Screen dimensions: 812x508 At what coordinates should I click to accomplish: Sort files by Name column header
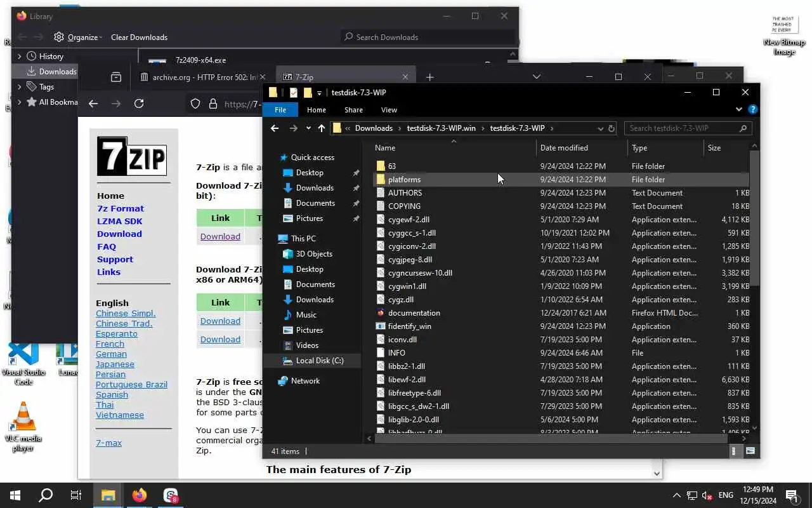[385, 148]
